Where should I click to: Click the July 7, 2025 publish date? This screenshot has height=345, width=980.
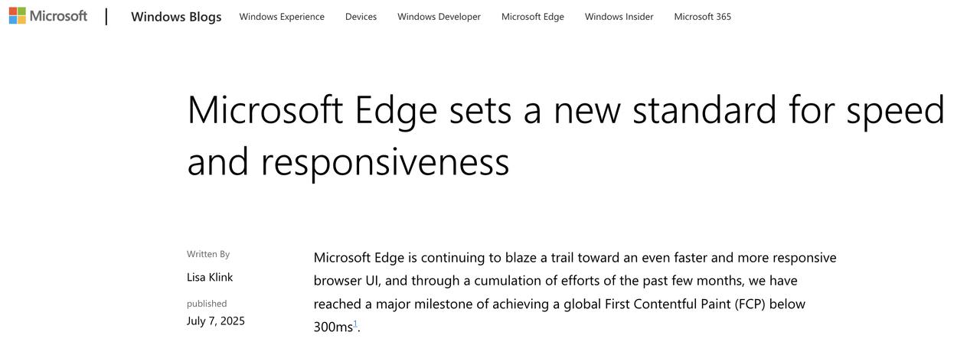coord(216,321)
